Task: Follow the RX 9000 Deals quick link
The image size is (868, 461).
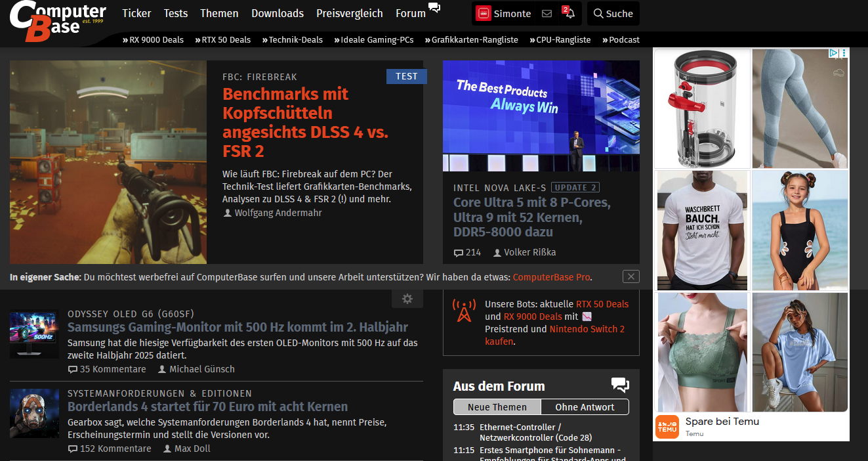Action: tap(153, 39)
